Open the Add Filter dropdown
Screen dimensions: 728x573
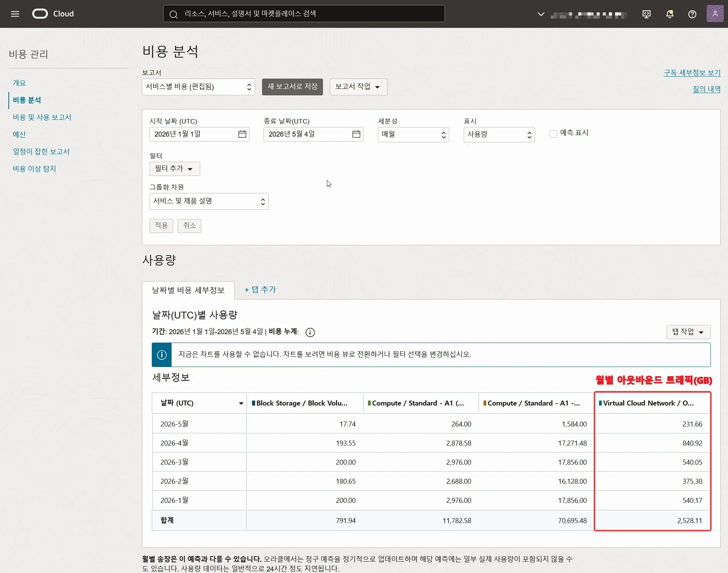(x=175, y=169)
